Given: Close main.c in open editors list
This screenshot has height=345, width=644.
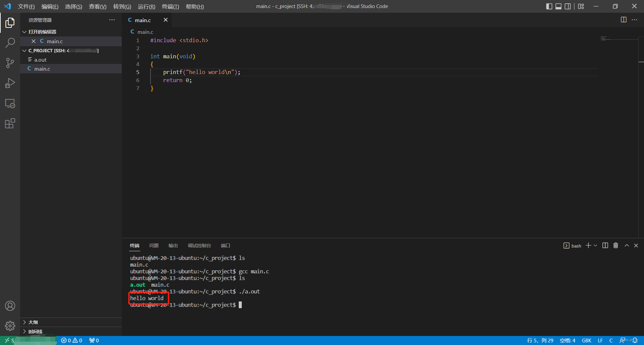Looking at the screenshot, I should [x=34, y=41].
